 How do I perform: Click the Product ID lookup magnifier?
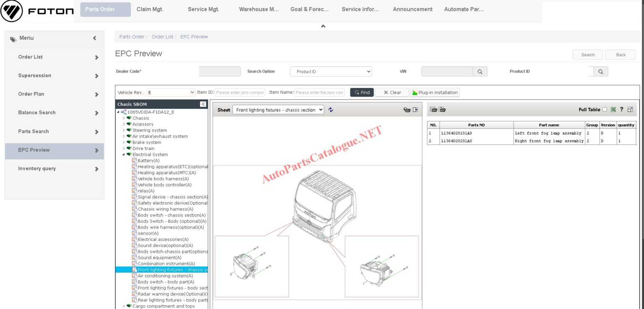pos(600,71)
